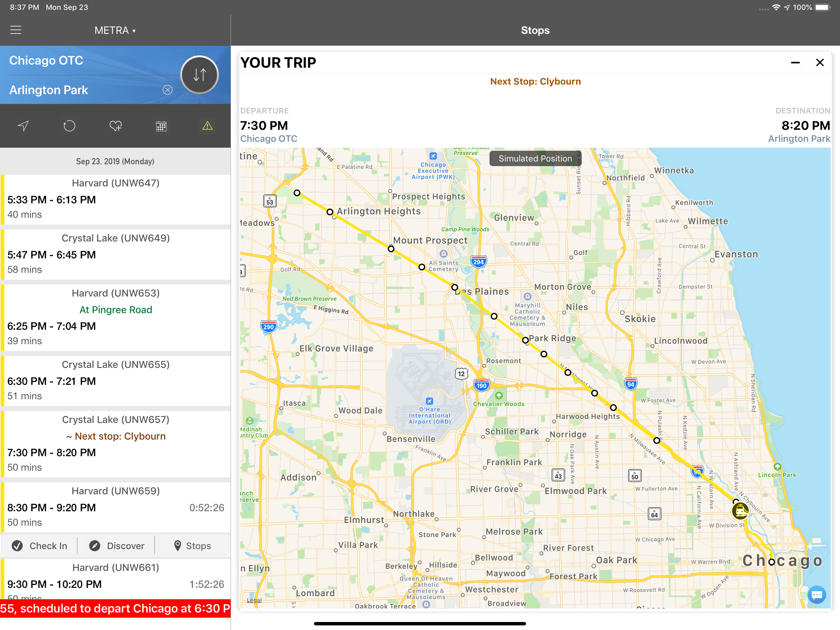
Task: Click the train position marker on map
Action: [x=740, y=511]
